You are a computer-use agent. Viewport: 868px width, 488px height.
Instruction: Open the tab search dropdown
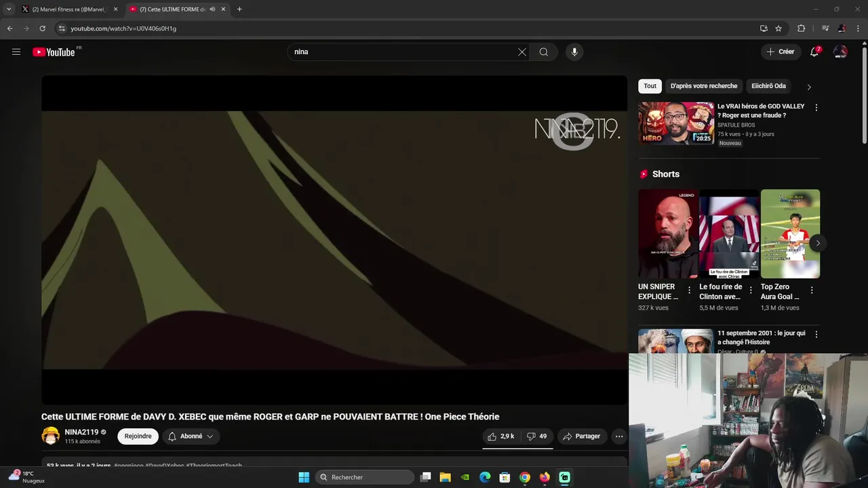[9, 9]
